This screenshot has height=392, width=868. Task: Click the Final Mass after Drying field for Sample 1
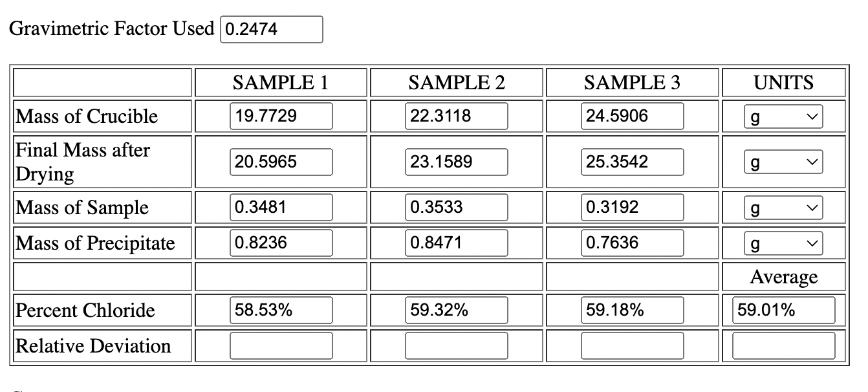280,162
